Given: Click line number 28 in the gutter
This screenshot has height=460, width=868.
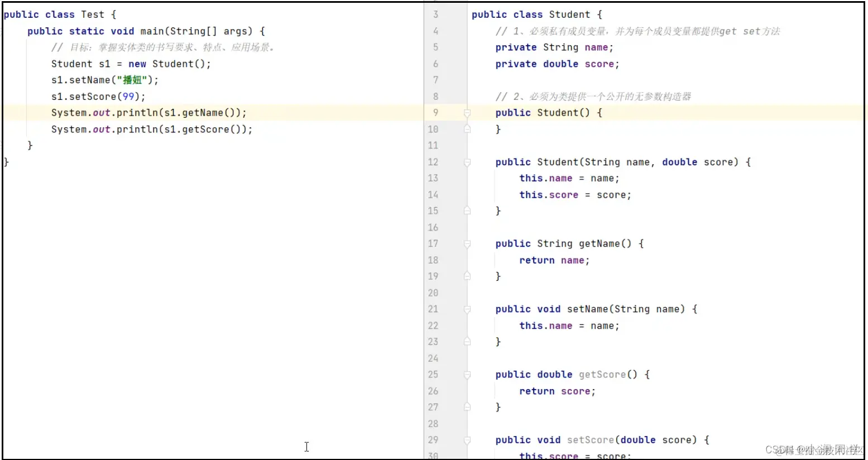Looking at the screenshot, I should pyautogui.click(x=433, y=424).
